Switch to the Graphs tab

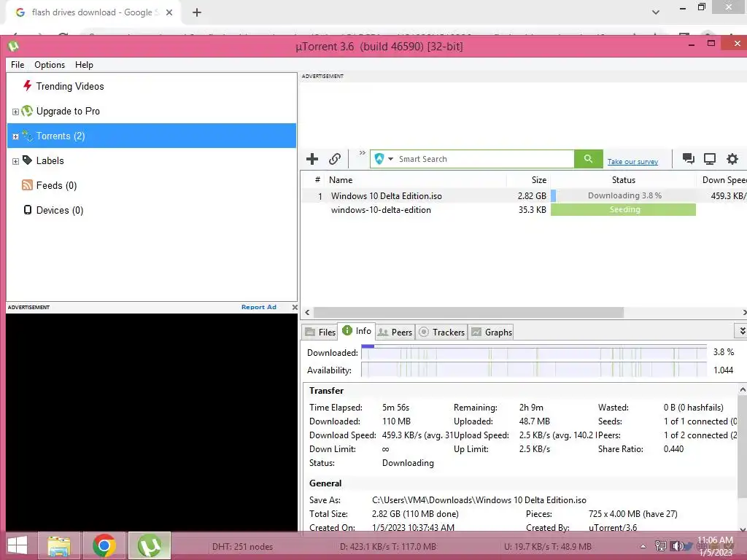(491, 332)
